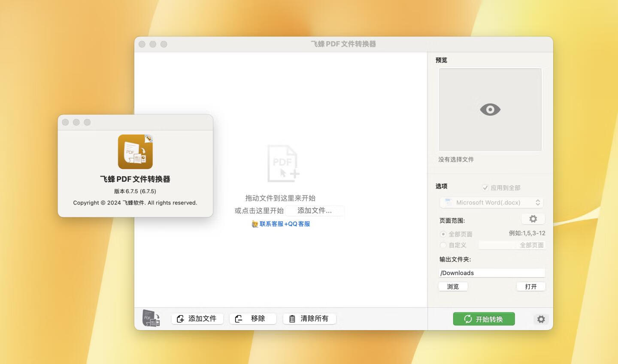The width and height of the screenshot is (618, 364).
Task: Click the trash icon next to 清除所有
Action: [x=292, y=319]
